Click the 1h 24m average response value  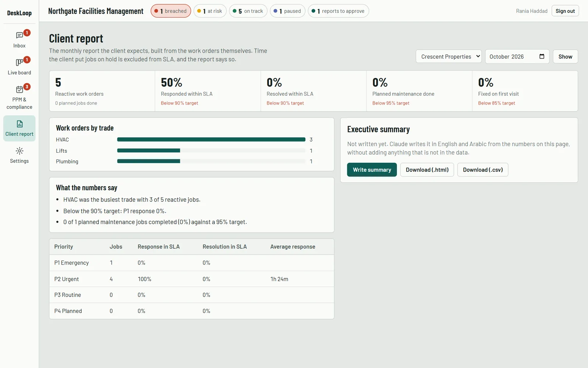pyautogui.click(x=279, y=279)
